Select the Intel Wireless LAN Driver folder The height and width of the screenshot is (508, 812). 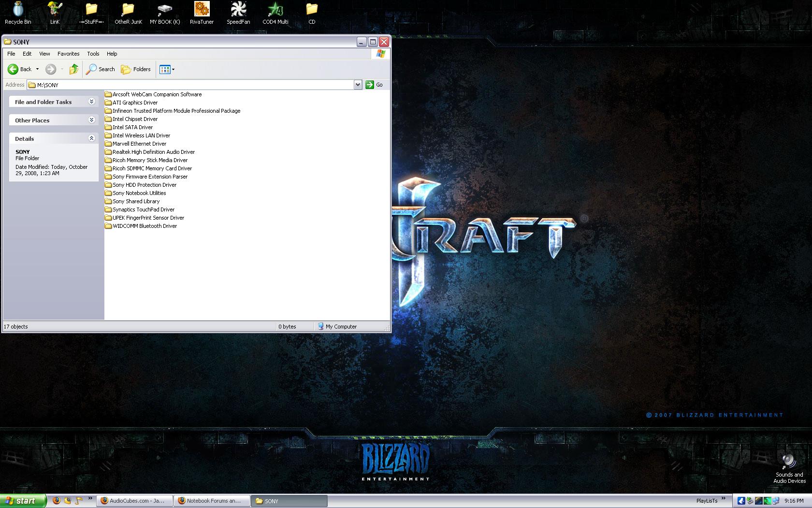click(138, 135)
